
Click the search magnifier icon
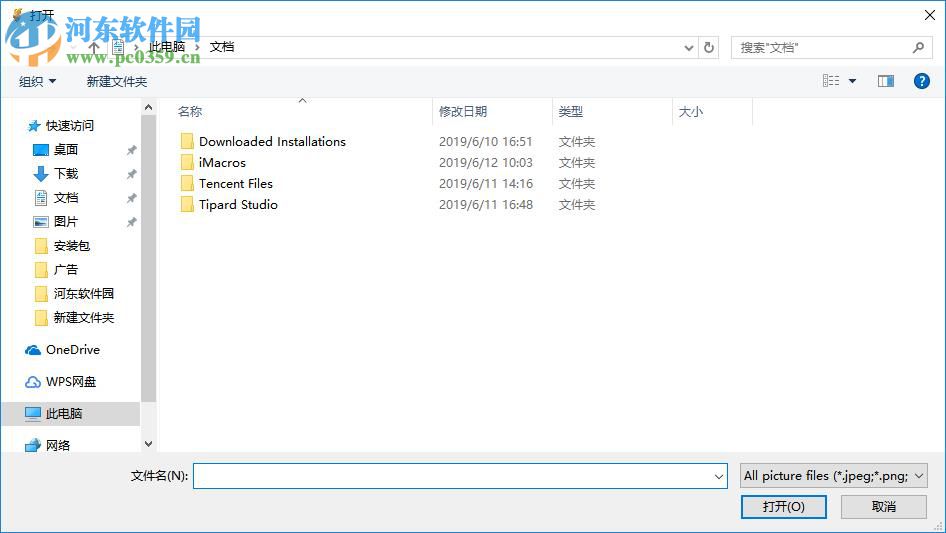point(918,47)
